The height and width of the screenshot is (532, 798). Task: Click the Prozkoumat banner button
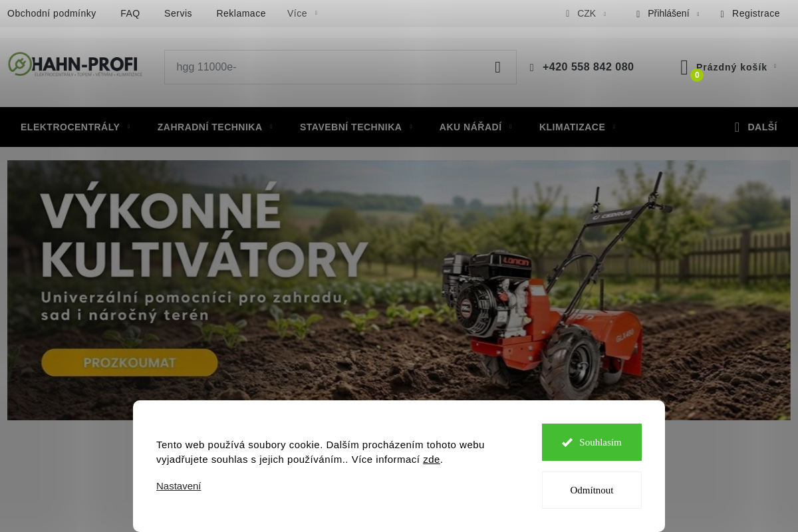[130, 362]
